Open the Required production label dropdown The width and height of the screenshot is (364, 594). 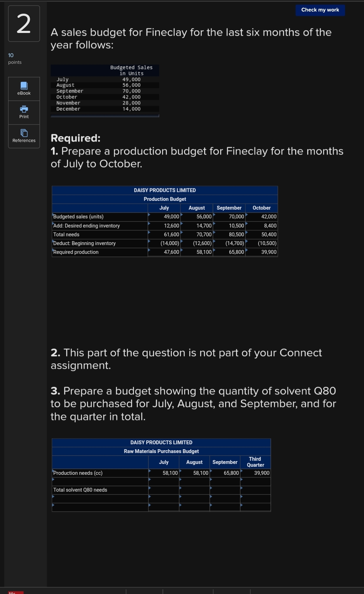[100, 252]
